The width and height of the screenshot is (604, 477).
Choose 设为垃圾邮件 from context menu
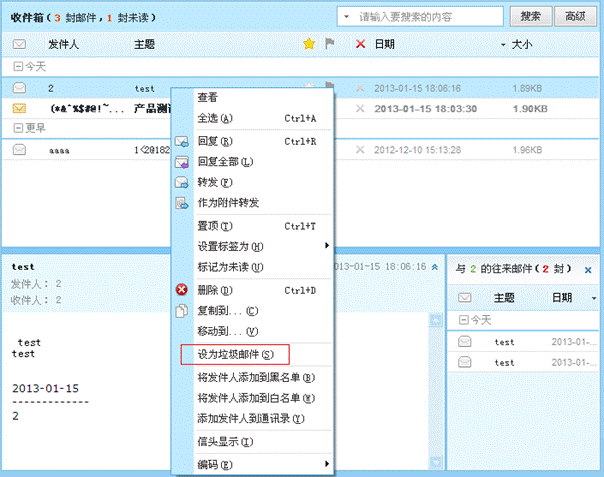[234, 354]
